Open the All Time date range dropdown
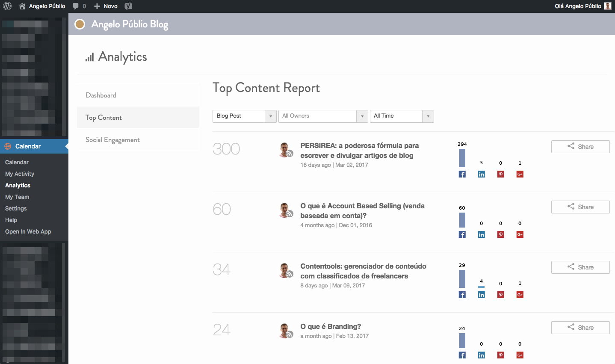The image size is (615, 364). pyautogui.click(x=428, y=116)
